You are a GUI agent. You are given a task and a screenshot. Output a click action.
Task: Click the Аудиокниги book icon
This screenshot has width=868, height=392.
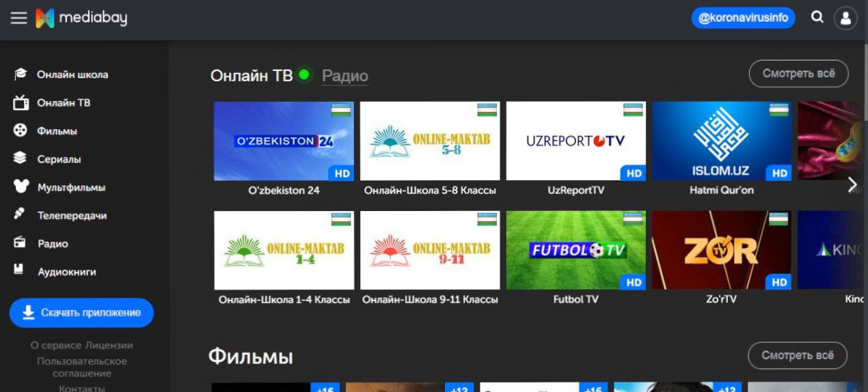20,270
